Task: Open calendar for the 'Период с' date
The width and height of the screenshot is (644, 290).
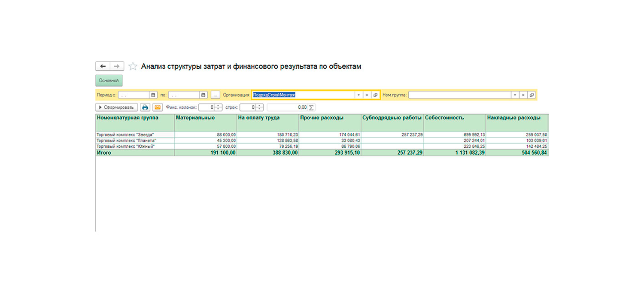Action: point(154,95)
